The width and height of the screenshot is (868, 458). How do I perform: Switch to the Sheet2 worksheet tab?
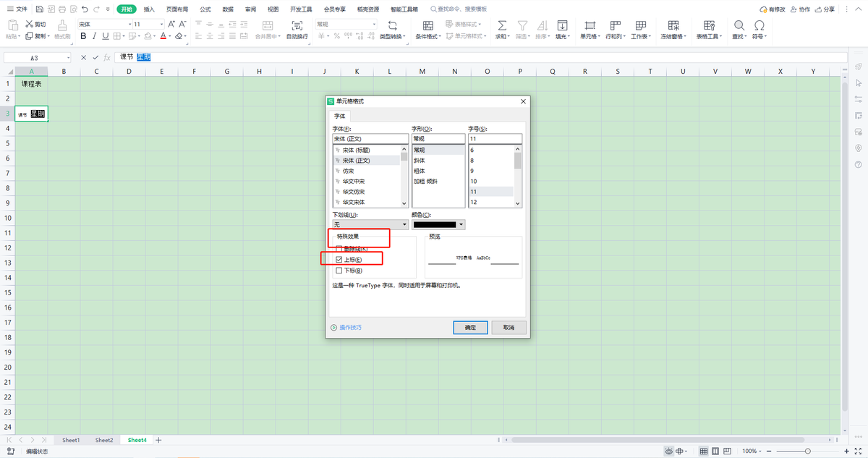click(x=103, y=440)
